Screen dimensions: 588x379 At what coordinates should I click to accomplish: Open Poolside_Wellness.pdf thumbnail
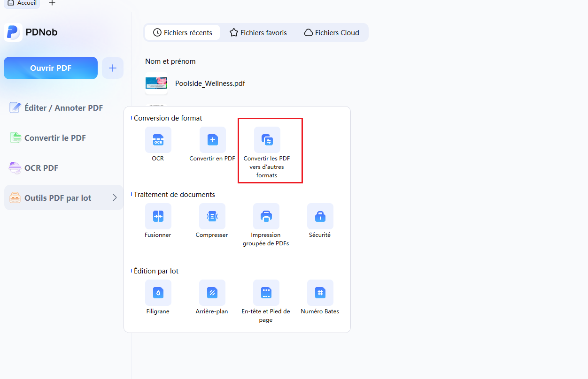coord(156,83)
